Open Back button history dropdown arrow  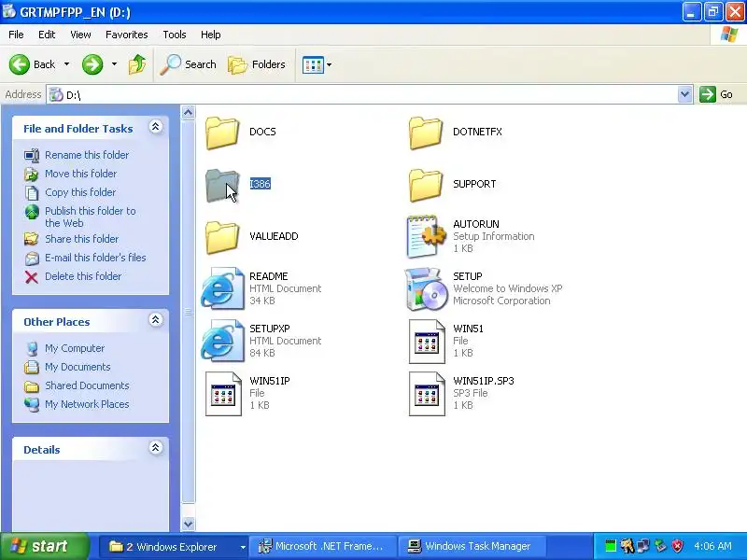point(66,64)
